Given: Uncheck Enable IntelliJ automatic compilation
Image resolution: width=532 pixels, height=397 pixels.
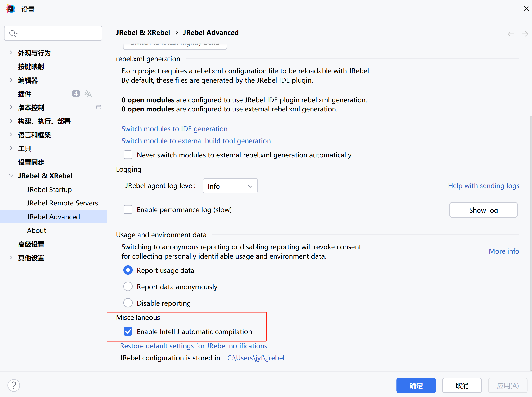Looking at the screenshot, I should (x=128, y=331).
